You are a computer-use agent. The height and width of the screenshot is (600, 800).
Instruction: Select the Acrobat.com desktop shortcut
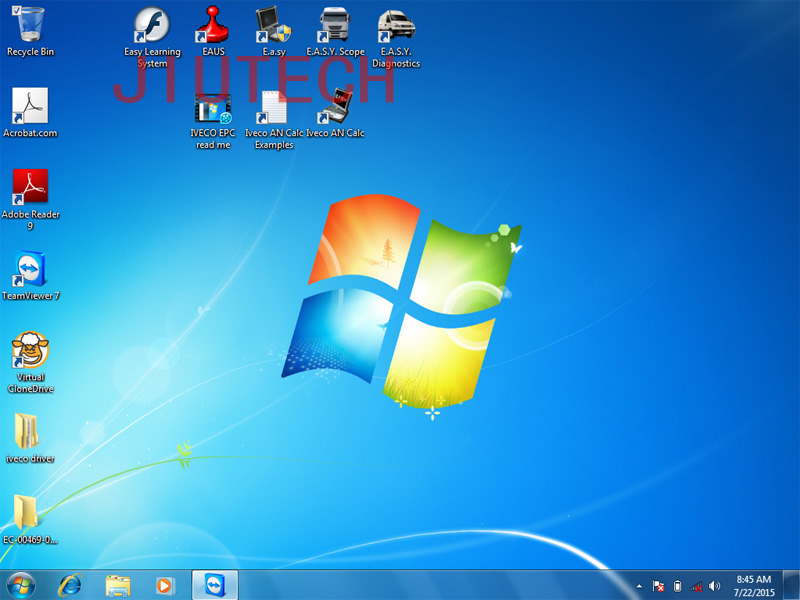click(x=30, y=106)
